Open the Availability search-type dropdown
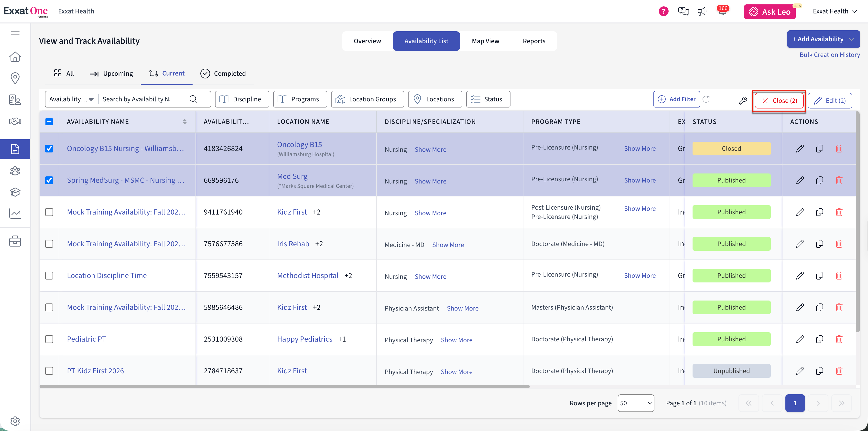Viewport: 868px width, 431px height. [x=71, y=99]
